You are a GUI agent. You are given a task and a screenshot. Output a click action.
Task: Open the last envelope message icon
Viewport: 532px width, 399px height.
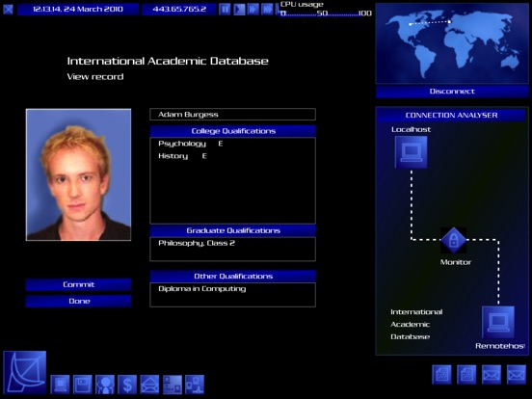(517, 375)
